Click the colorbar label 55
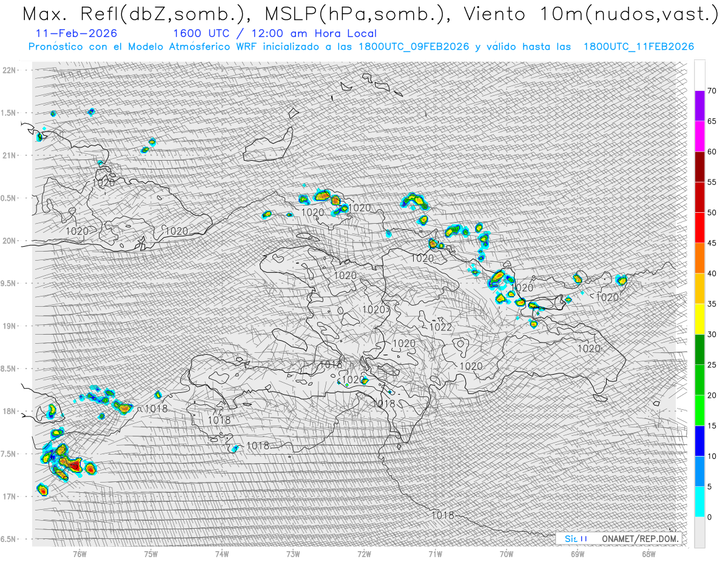Viewport: 728px width, 562px height. (712, 182)
